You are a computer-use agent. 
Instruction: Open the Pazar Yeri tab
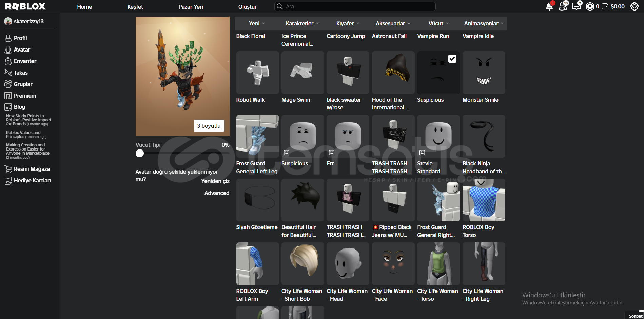(x=191, y=7)
